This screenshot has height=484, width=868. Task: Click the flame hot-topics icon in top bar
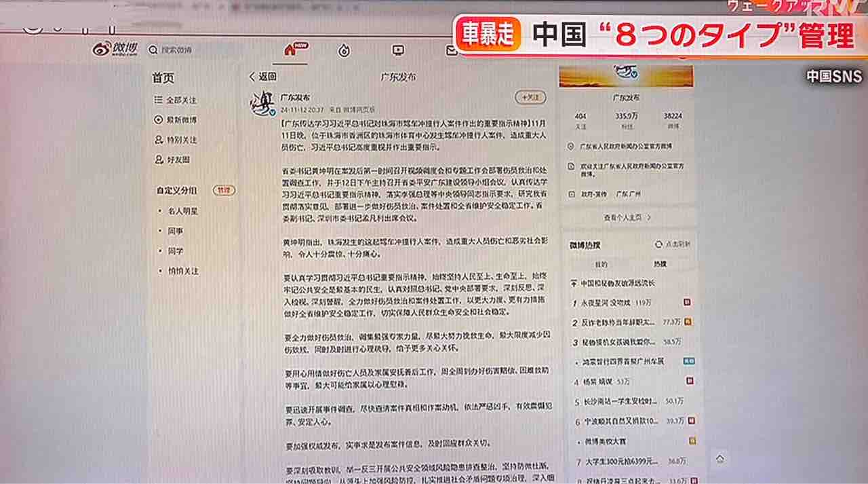345,50
